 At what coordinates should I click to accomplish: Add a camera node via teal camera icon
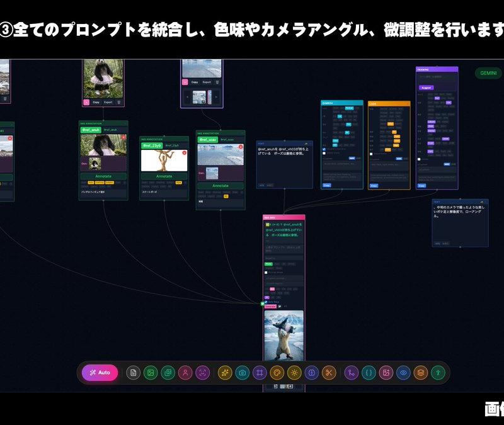pyautogui.click(x=243, y=373)
